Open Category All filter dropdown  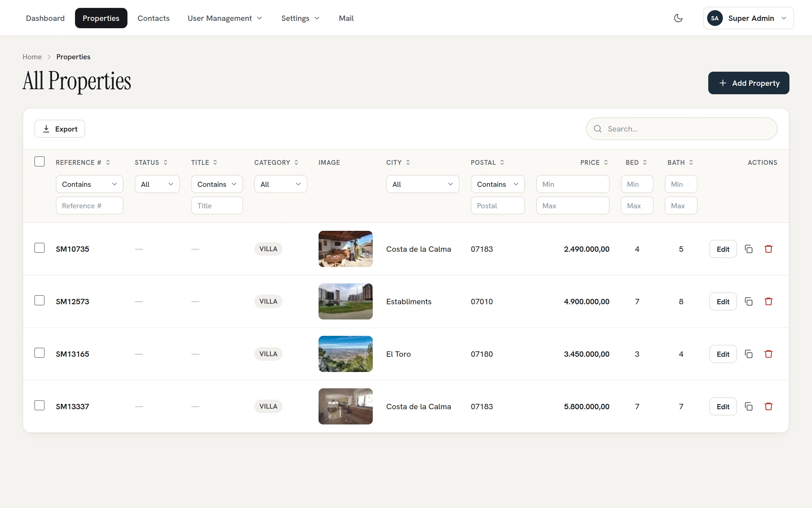pyautogui.click(x=281, y=184)
